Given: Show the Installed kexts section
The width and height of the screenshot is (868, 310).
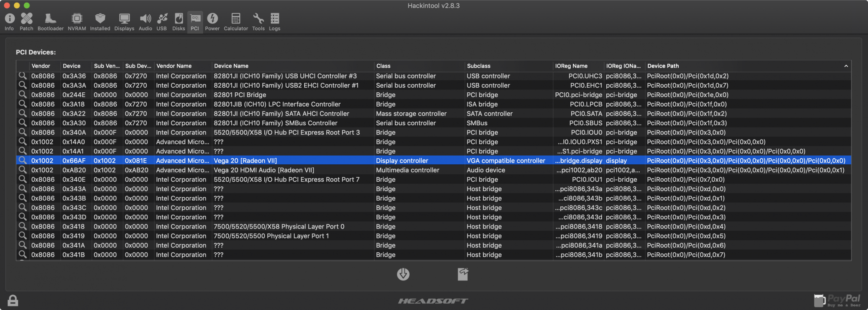Looking at the screenshot, I should tap(100, 22).
